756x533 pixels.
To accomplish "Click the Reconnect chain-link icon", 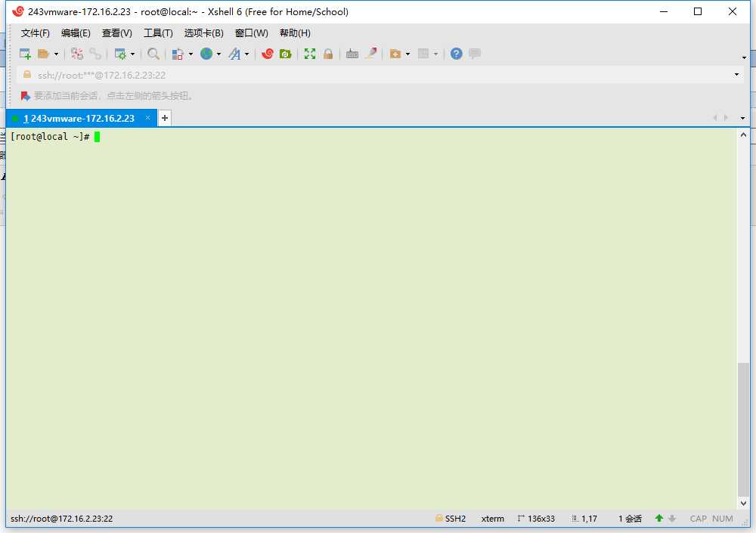I will point(95,54).
